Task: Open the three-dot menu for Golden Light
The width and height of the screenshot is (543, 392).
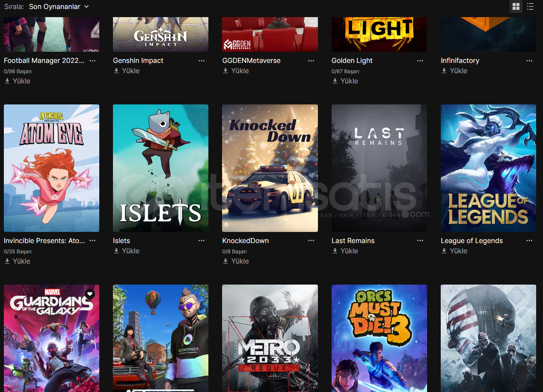Action: (x=420, y=61)
